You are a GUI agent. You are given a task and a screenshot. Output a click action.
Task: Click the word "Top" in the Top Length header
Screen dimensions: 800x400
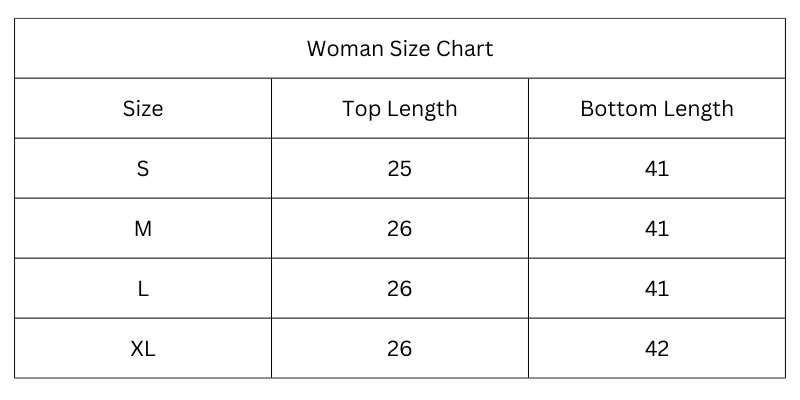[x=361, y=108]
